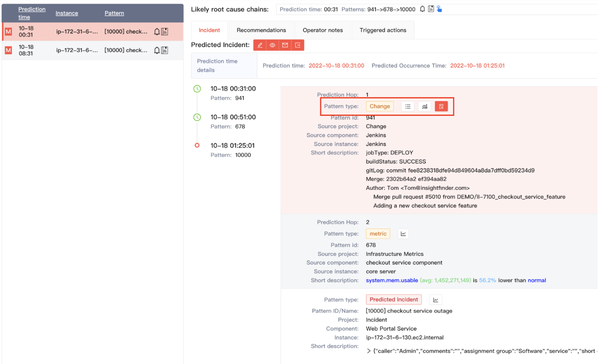Open the trend chart icon next to Change
601x364 pixels.
pyautogui.click(x=424, y=107)
